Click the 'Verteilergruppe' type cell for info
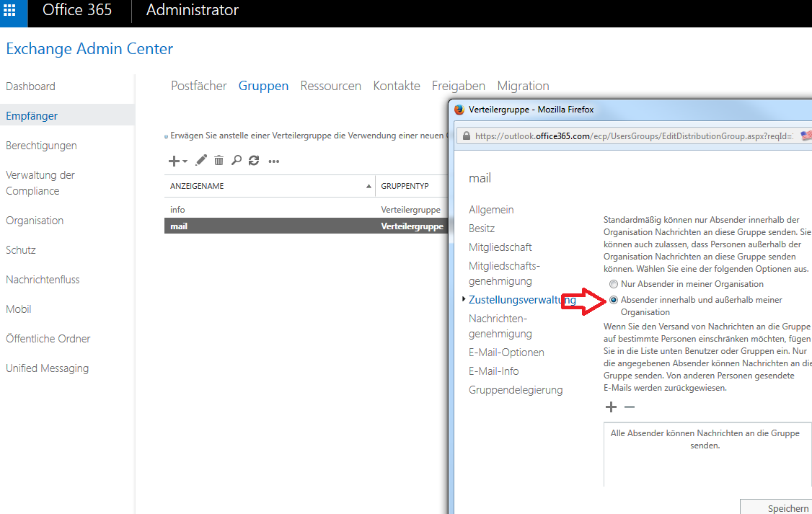This screenshot has width=812, height=514. [410, 210]
